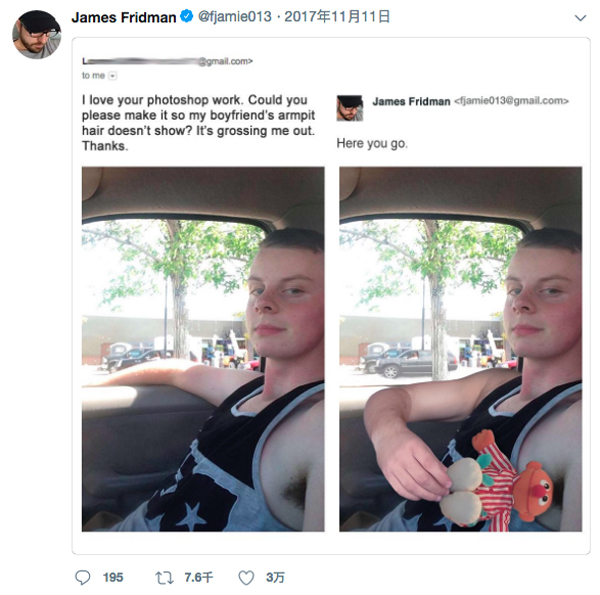This screenshot has height=595, width=600.
Task: Open James Fridman's profile avatar
Action: point(36,35)
